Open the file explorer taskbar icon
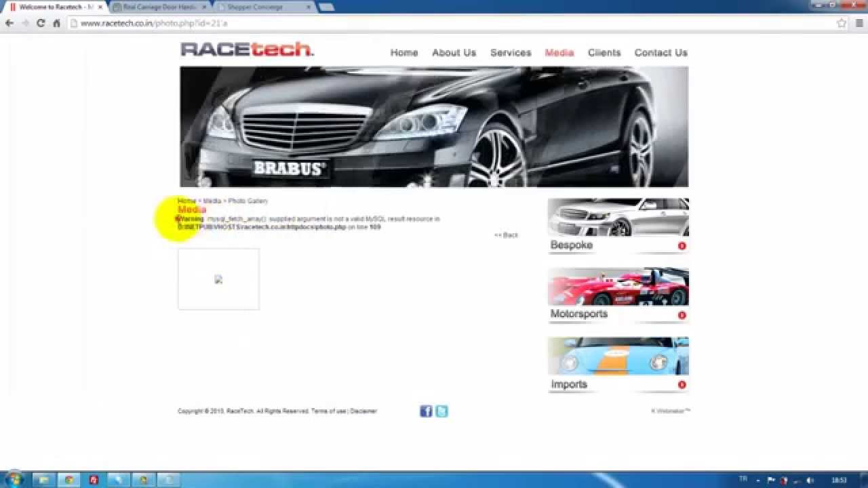The image size is (868, 488). (x=43, y=480)
